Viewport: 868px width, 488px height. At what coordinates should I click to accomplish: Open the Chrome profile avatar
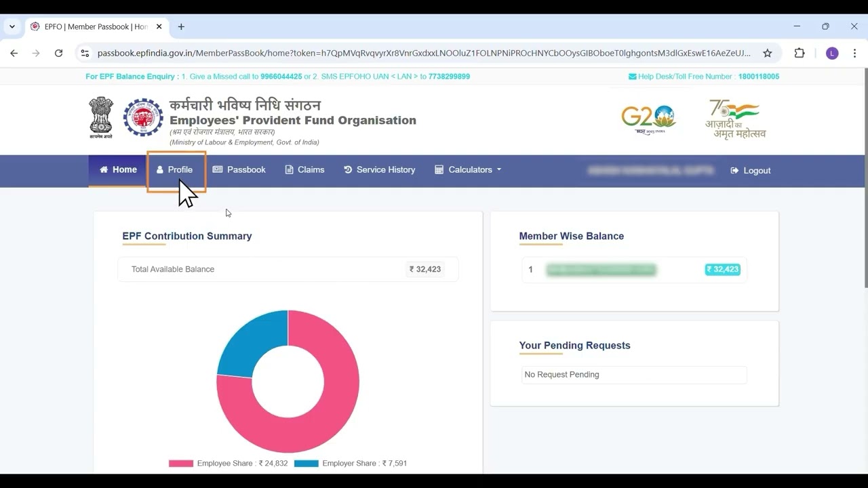[x=832, y=53]
